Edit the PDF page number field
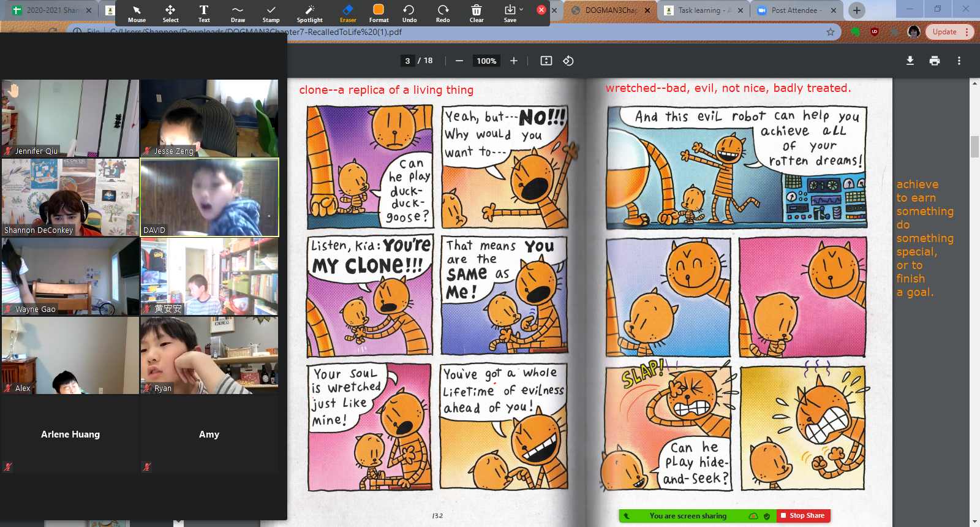The height and width of the screenshot is (527, 980). tap(407, 61)
